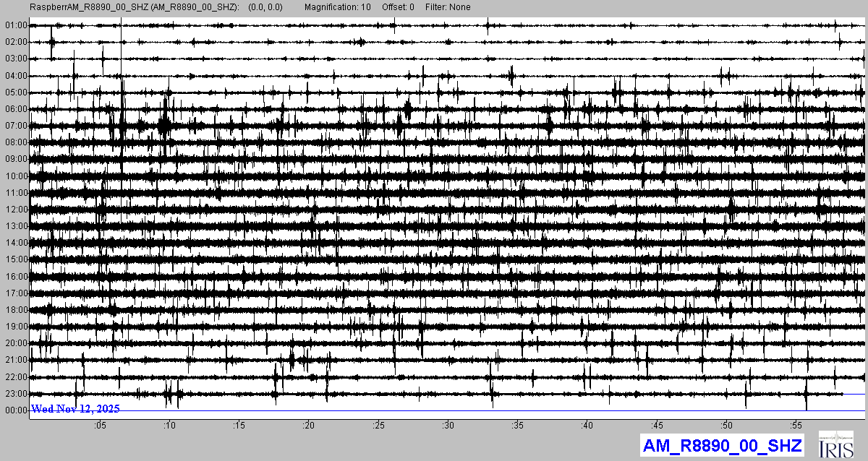Click the :45 minute axis tick
This screenshot has height=461, width=868.
tap(657, 425)
